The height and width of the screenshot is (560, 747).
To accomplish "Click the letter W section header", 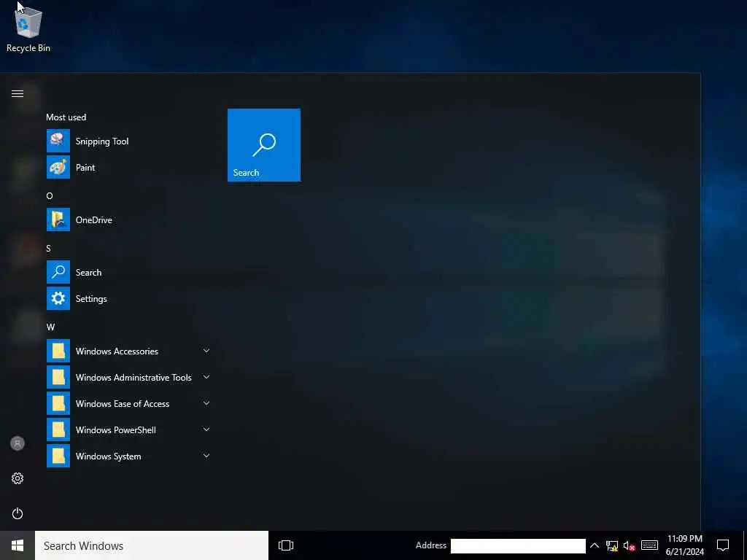I will [50, 327].
